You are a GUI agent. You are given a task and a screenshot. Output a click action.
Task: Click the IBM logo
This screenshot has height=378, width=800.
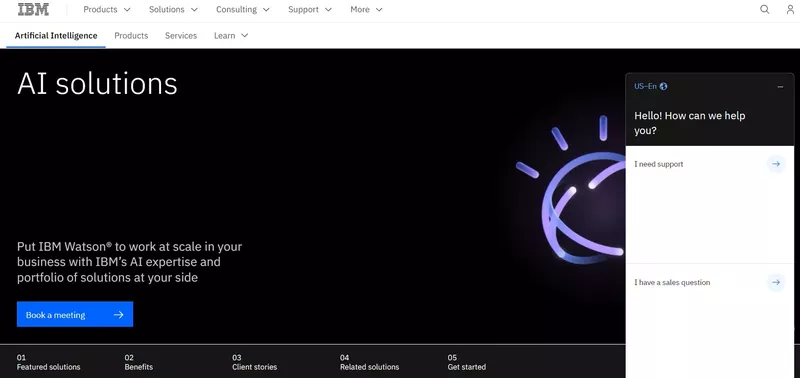(x=33, y=9)
